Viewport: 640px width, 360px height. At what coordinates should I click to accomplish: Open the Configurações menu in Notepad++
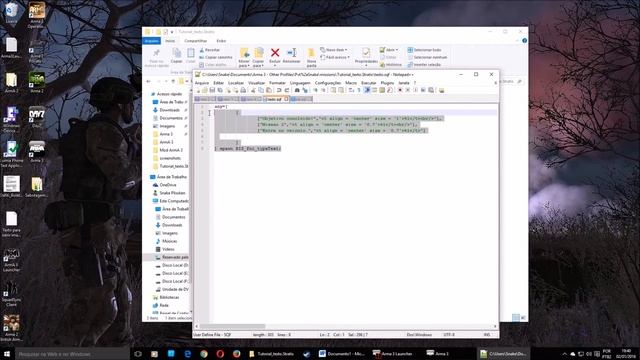click(x=328, y=83)
